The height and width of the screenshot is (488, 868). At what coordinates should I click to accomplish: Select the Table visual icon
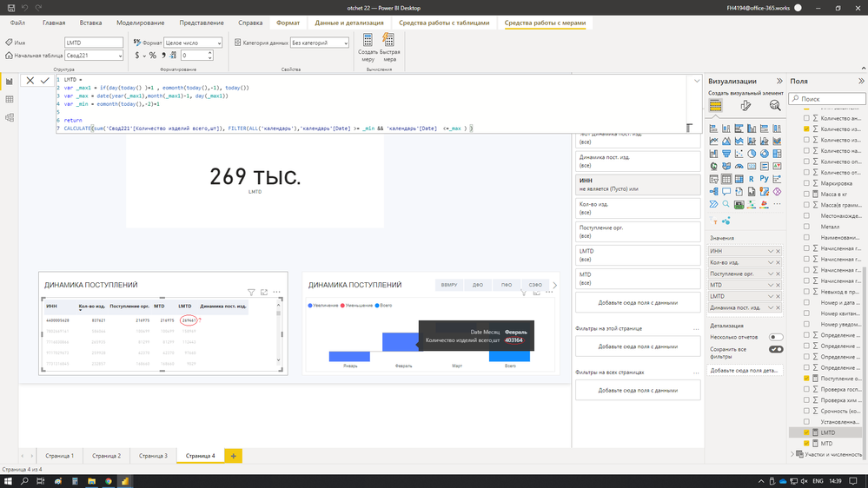726,179
